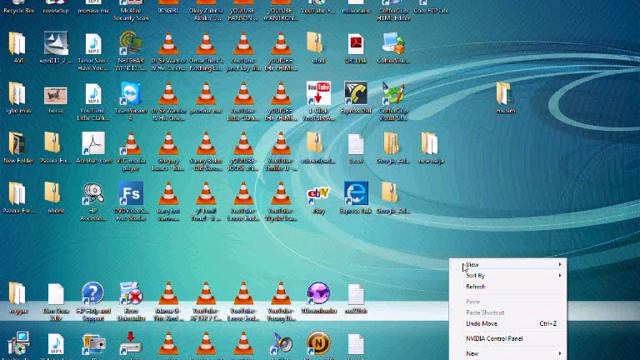Select the sailing ship image thumbnail
640x360 pixels.
pos(56,44)
